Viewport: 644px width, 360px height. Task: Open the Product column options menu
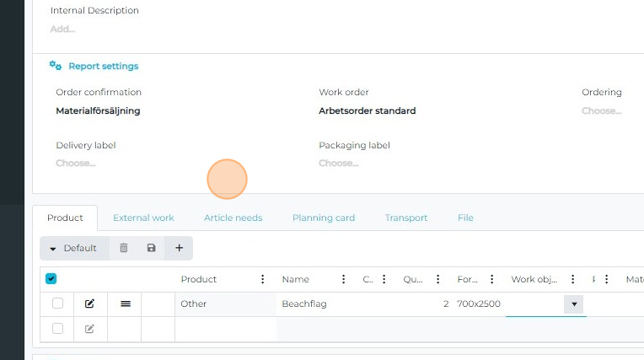pos(263,279)
